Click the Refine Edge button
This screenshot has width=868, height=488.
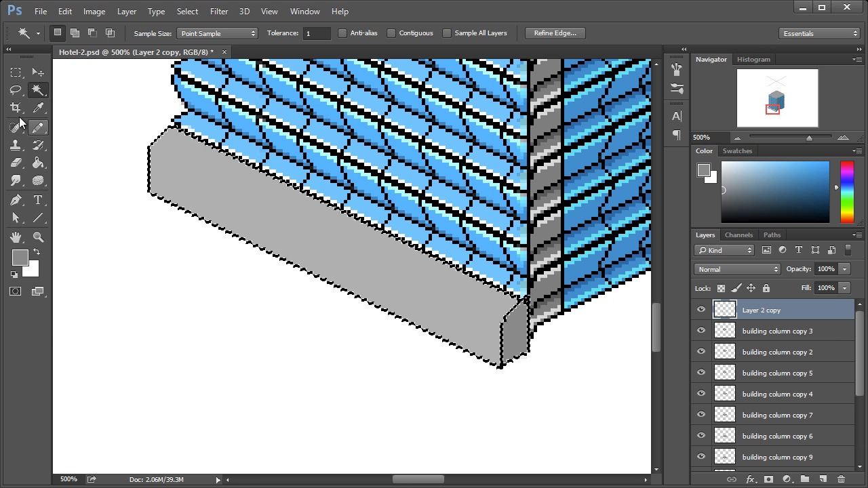[x=555, y=33]
